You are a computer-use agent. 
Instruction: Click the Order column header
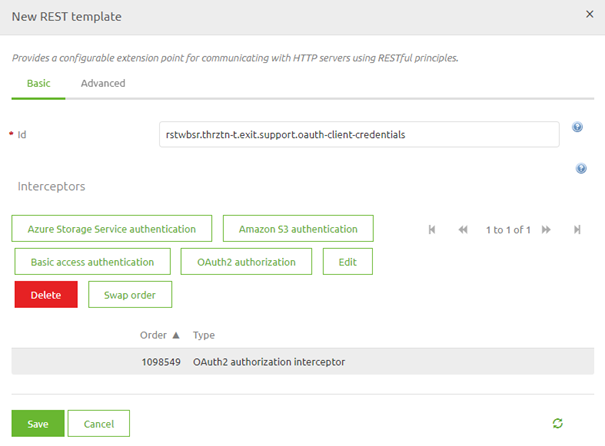click(x=154, y=335)
